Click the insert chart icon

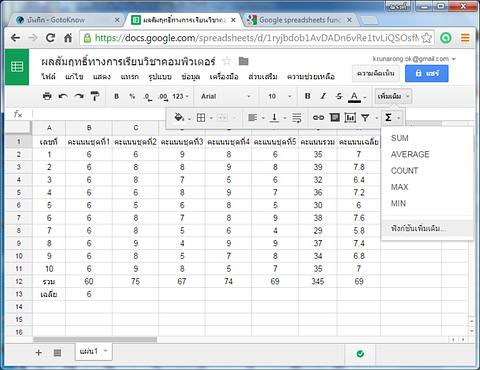(350, 117)
